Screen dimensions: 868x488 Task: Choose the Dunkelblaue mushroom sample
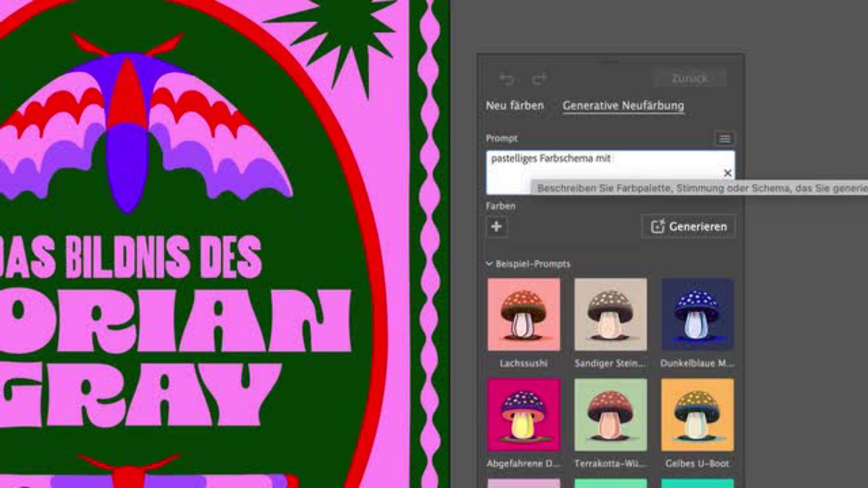point(697,314)
